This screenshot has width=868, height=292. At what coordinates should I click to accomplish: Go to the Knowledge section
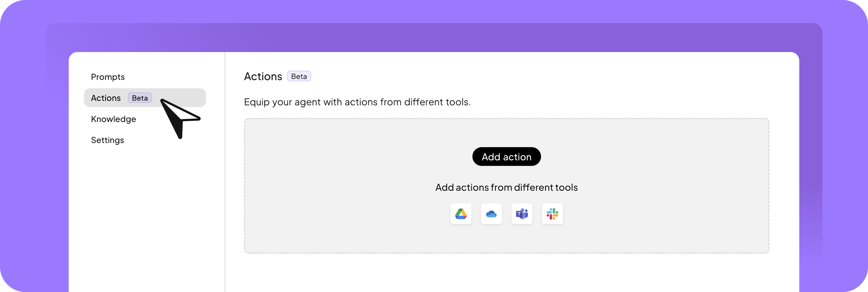pos(114,119)
